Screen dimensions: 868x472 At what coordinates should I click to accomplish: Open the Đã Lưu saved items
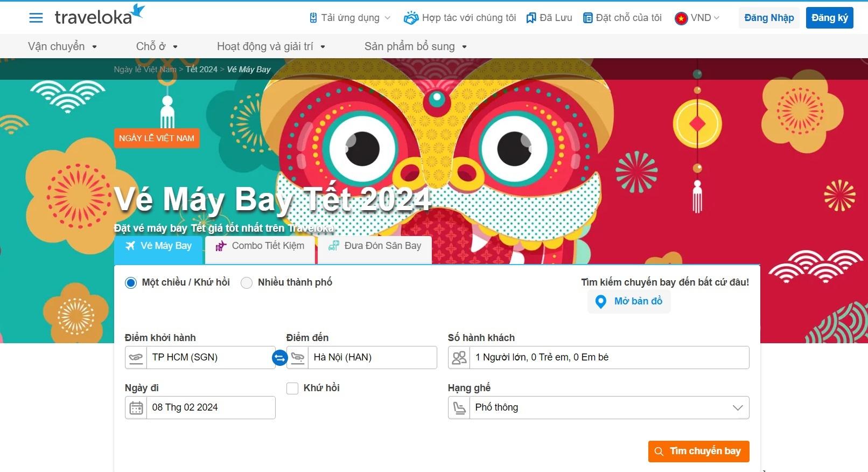[549, 18]
